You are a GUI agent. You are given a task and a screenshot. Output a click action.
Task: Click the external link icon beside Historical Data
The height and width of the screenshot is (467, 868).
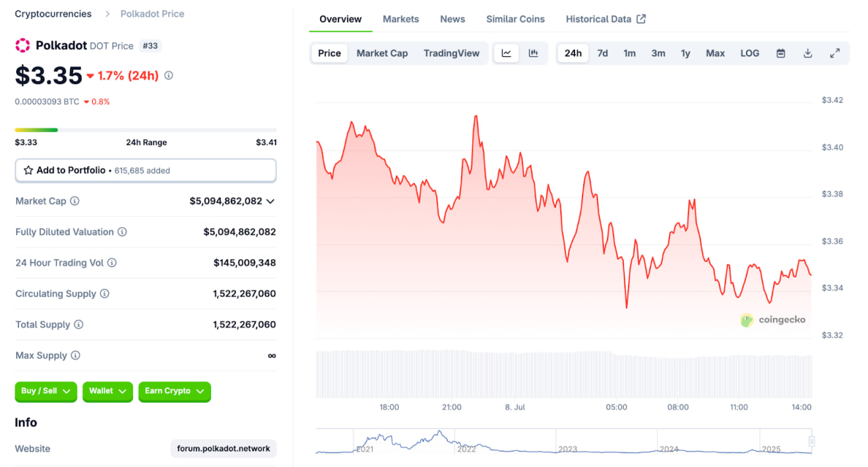pyautogui.click(x=641, y=19)
